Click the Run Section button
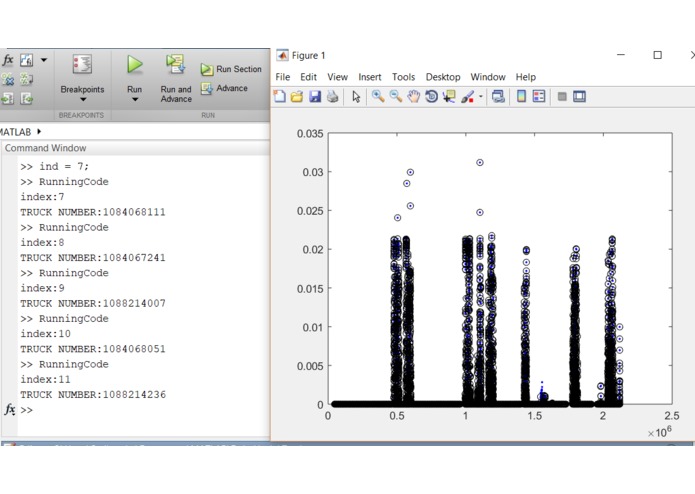This screenshot has width=695, height=494. tap(231, 69)
